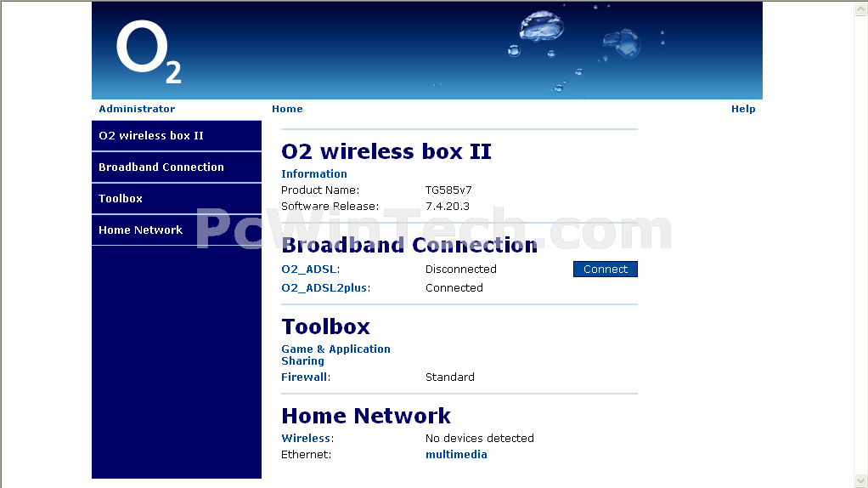The height and width of the screenshot is (488, 868).
Task: Open the Firewall settings link
Action: pos(304,377)
